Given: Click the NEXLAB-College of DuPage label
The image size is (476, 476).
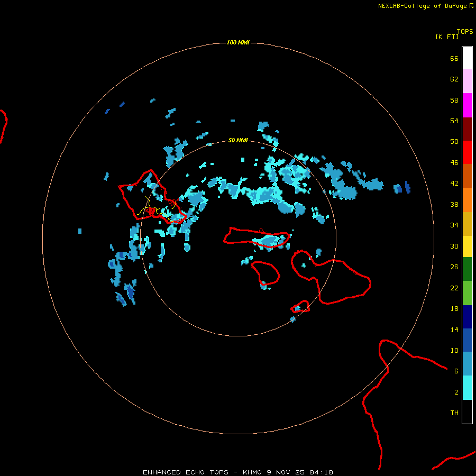Looking at the screenshot, I should click(422, 6).
